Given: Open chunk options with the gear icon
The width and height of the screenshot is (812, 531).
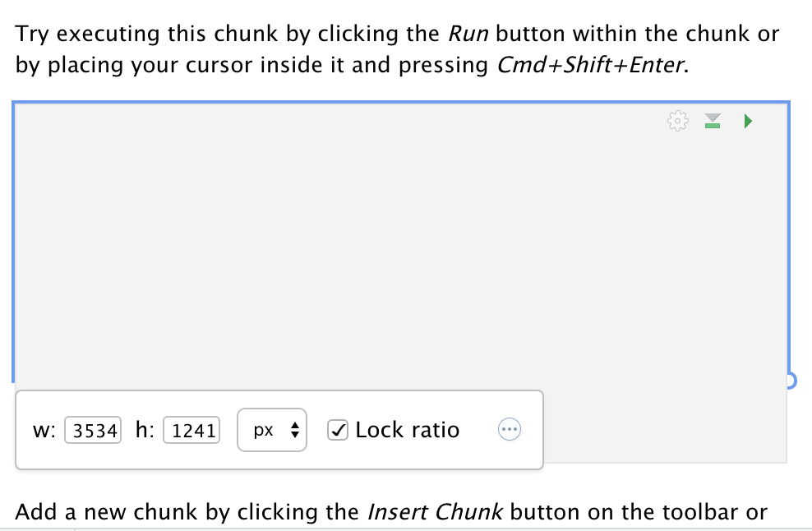Looking at the screenshot, I should [x=677, y=121].
